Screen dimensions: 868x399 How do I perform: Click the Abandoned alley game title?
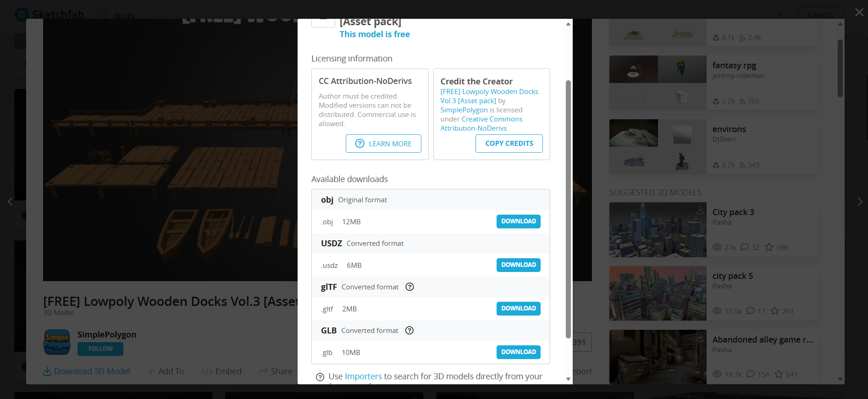point(763,340)
